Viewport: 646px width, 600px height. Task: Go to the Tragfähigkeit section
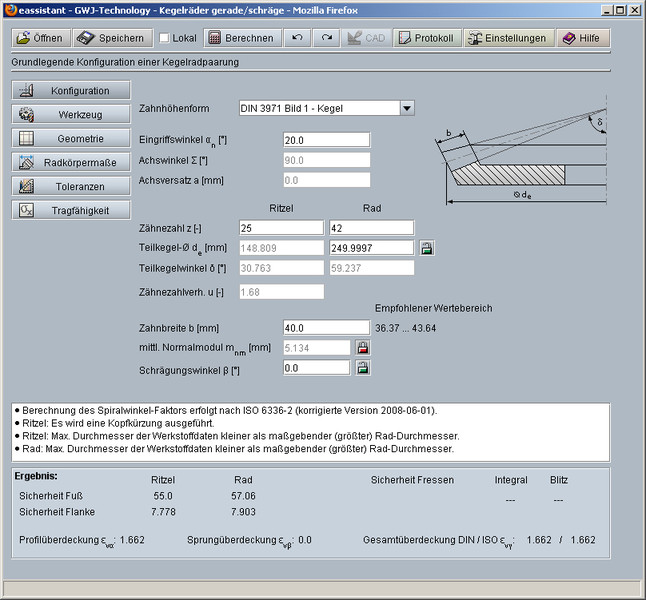coord(71,211)
